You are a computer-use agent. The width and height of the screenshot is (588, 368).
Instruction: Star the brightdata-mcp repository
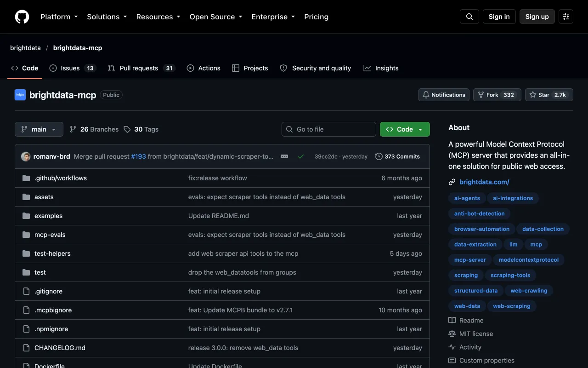pos(549,95)
